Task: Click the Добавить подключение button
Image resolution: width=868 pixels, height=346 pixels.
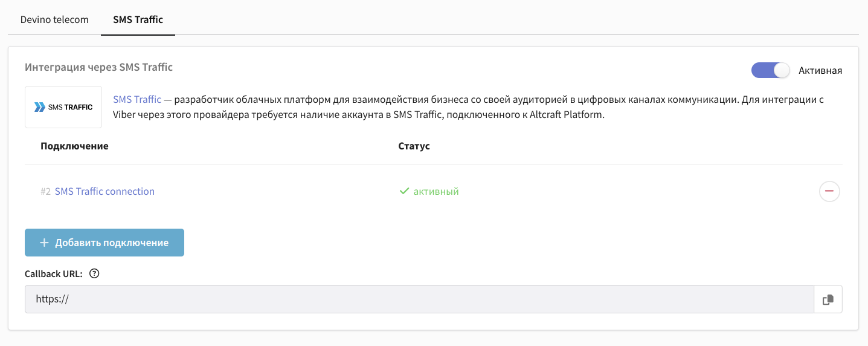Action: [x=104, y=243]
